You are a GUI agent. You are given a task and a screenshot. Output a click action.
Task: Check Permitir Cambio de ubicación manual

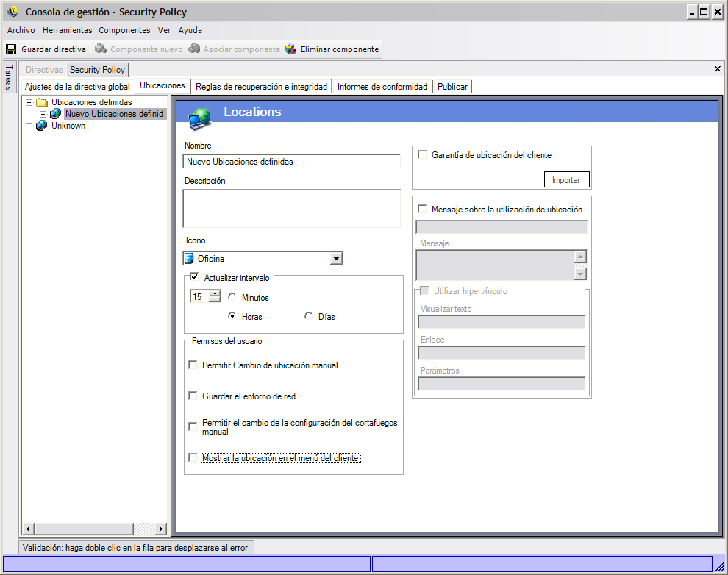tap(193, 365)
